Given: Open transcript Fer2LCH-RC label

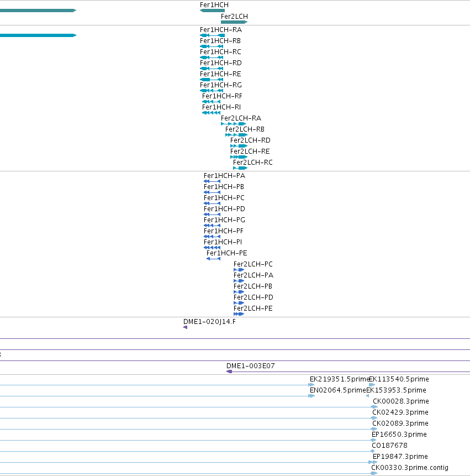Looking at the screenshot, I should [x=252, y=163].
